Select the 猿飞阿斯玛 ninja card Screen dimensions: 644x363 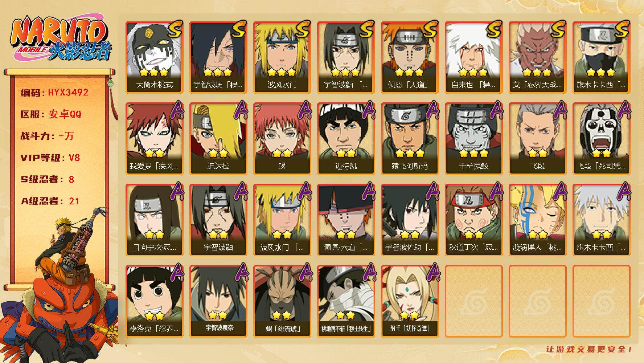pyautogui.click(x=410, y=139)
